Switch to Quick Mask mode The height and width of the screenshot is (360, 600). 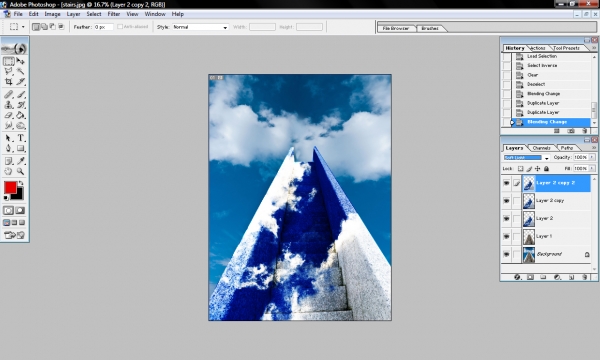point(20,210)
